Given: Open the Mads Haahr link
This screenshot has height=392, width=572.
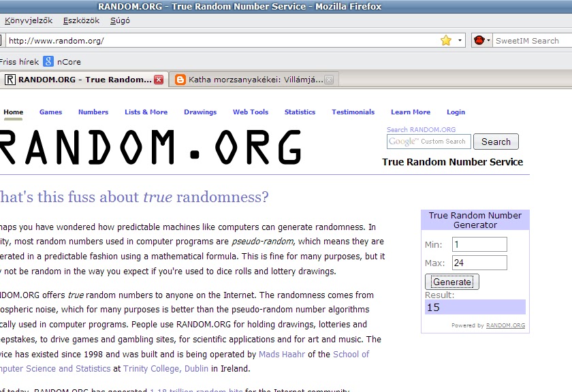Looking at the screenshot, I should tap(282, 354).
